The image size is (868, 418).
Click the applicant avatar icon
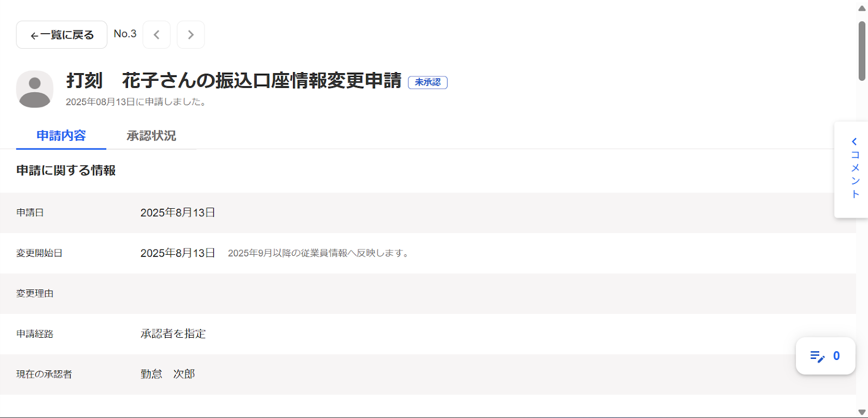click(35, 89)
